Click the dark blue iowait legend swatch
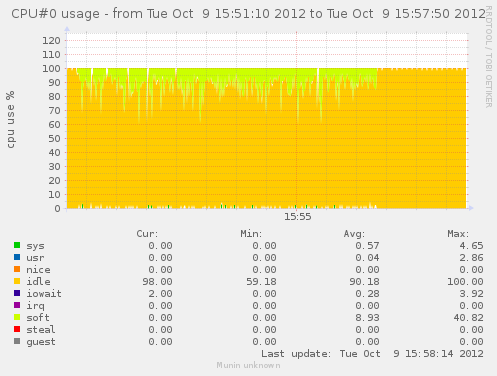The width and height of the screenshot is (497, 376). click(x=17, y=293)
